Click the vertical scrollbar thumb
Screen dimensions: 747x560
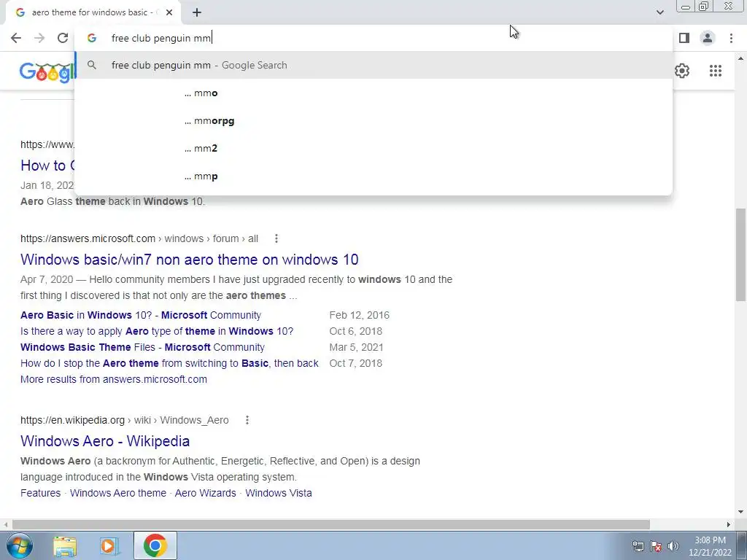(x=740, y=254)
